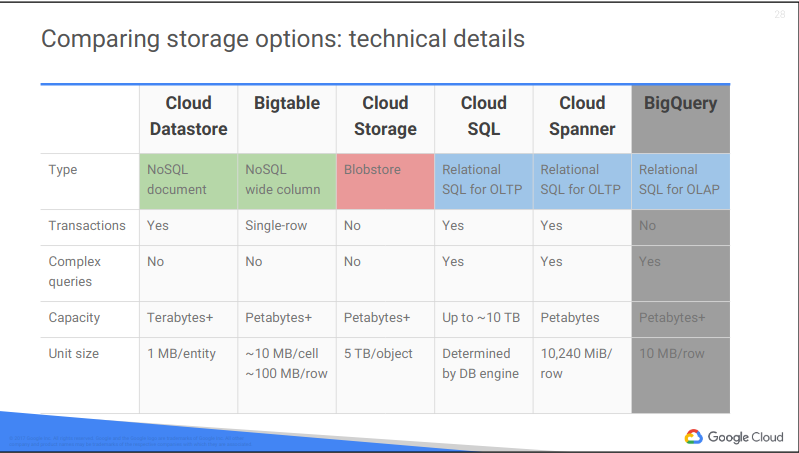The height and width of the screenshot is (453, 799).
Task: Click the Google Cloud logo icon
Action: click(x=693, y=436)
